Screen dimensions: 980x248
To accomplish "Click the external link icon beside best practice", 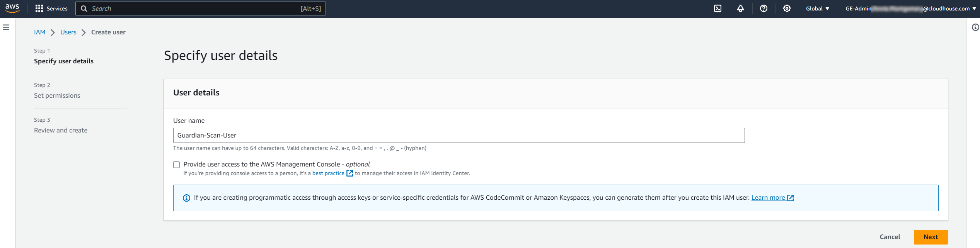I will tap(349, 173).
